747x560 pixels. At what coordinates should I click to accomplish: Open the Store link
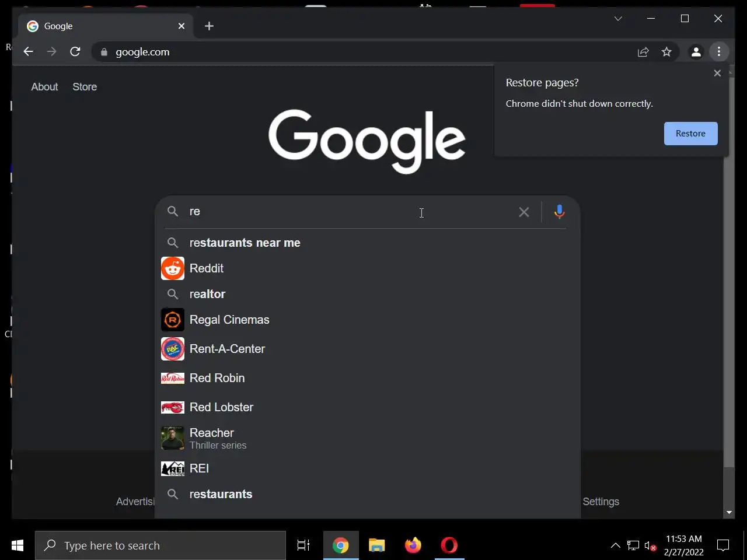pyautogui.click(x=85, y=87)
